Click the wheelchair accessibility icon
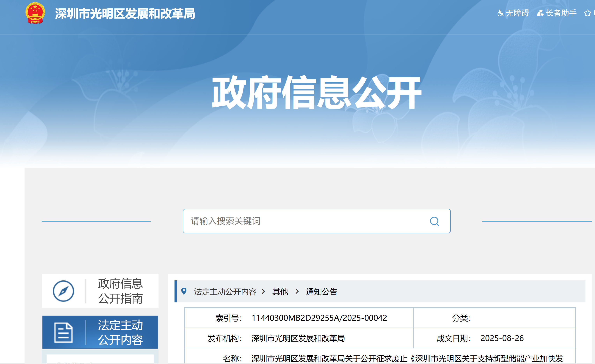595x364 pixels. (501, 13)
